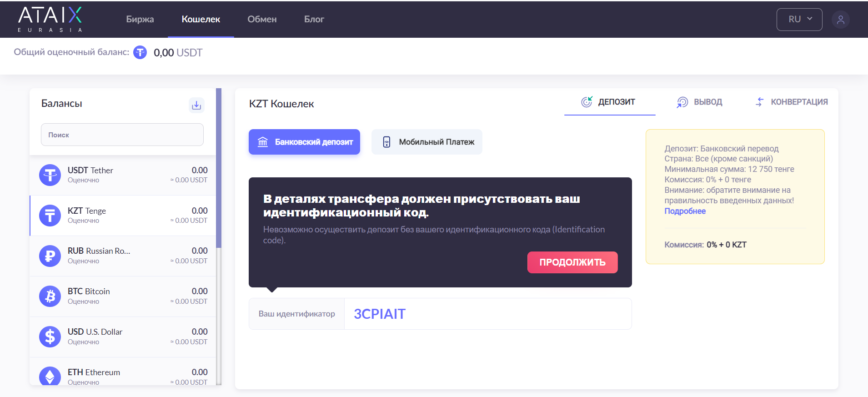Open the Биржа menu item
The width and height of the screenshot is (868, 397).
pyautogui.click(x=140, y=19)
